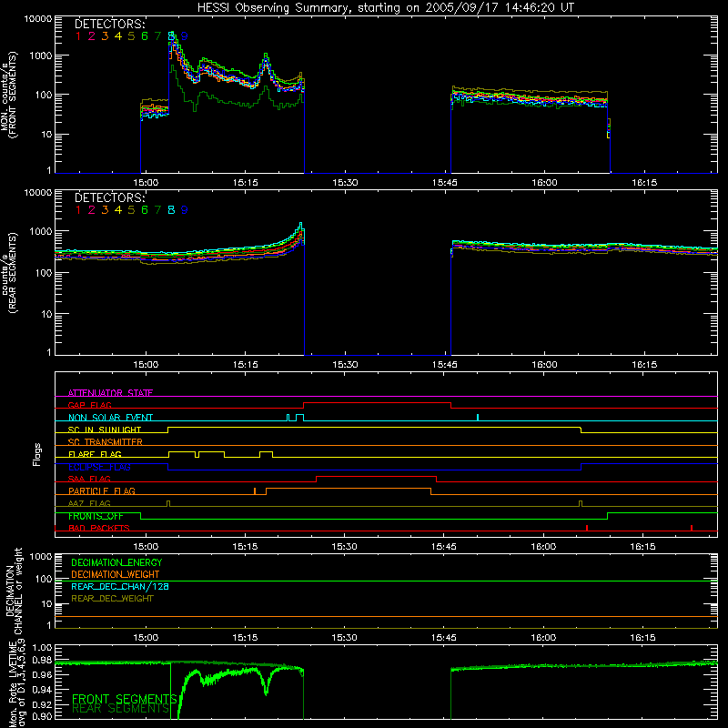Click the REAR SEGMENTS label in livetime panel
This screenshot has height=728, width=728.
click(120, 709)
